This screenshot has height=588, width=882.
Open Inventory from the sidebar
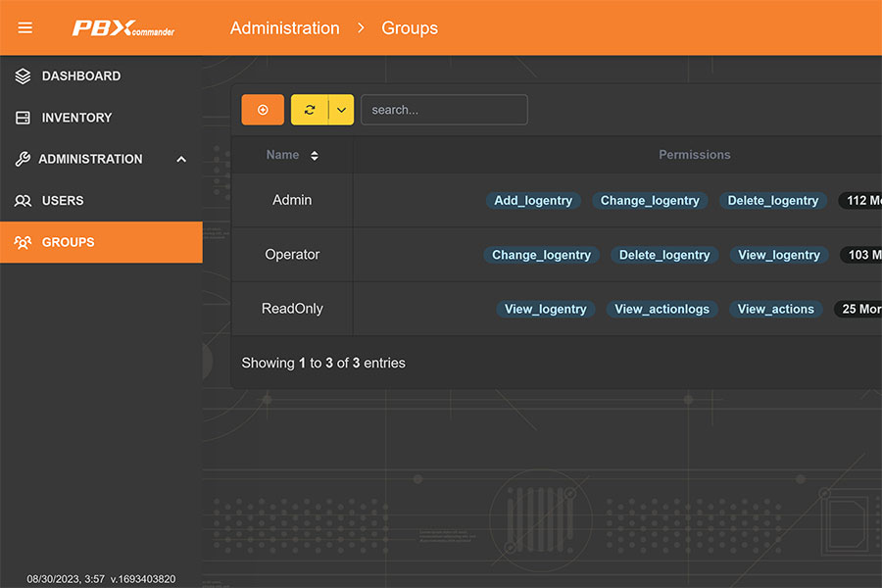tap(76, 118)
